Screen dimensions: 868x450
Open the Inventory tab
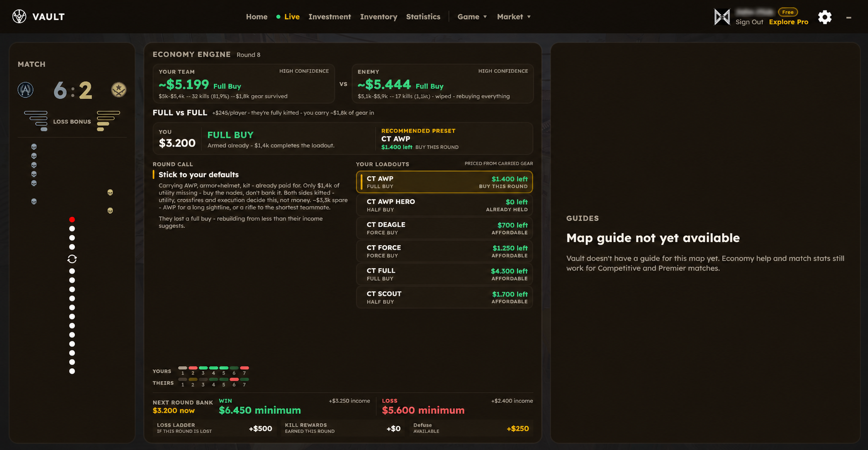[379, 16]
